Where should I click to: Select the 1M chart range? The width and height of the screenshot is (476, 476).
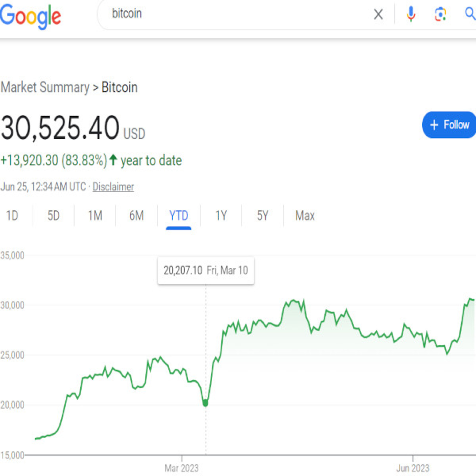click(95, 216)
